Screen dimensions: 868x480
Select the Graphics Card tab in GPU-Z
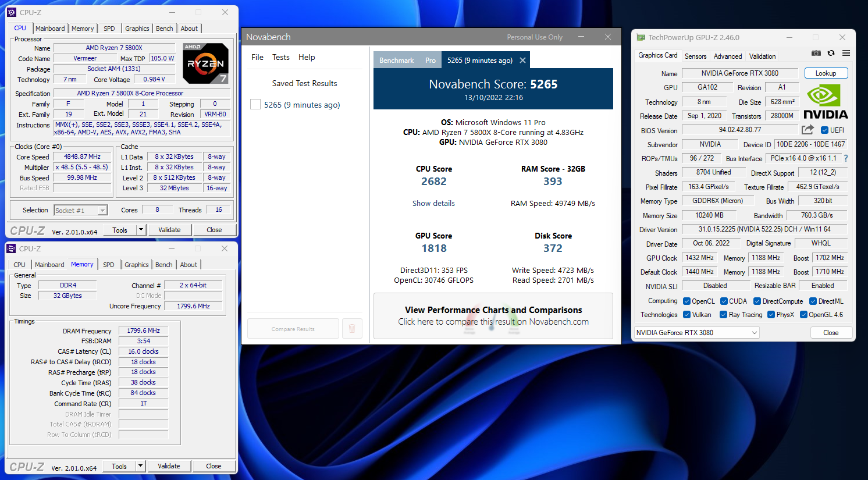[x=658, y=55]
